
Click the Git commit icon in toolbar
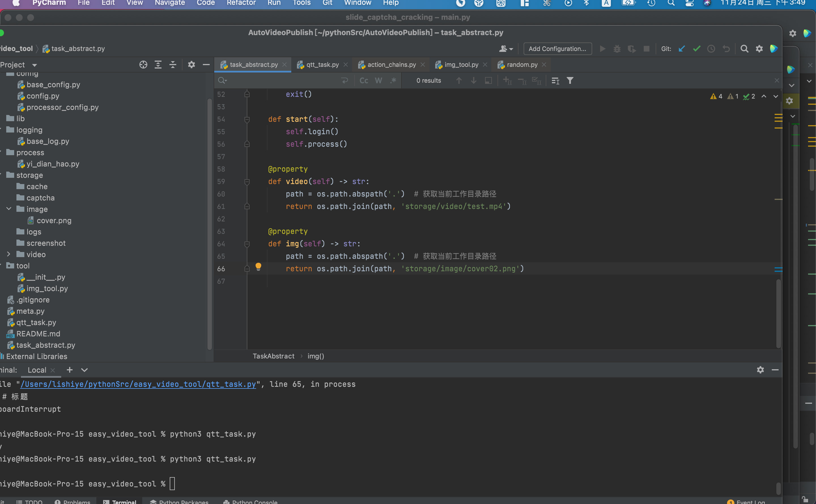(696, 48)
